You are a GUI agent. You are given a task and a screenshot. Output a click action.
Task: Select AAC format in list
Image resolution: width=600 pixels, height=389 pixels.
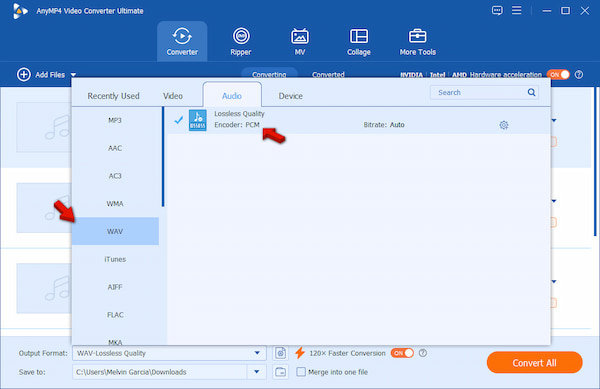click(115, 148)
